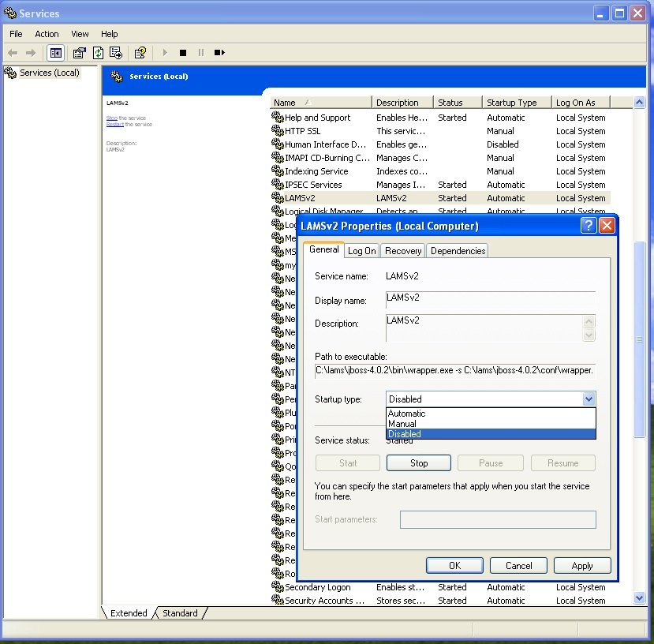Image resolution: width=654 pixels, height=644 pixels.
Task: Choose Manual from the startup type list
Action: click(402, 424)
